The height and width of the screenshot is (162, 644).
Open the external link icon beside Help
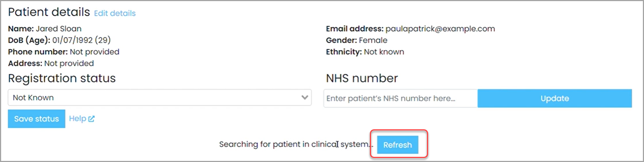click(x=91, y=119)
